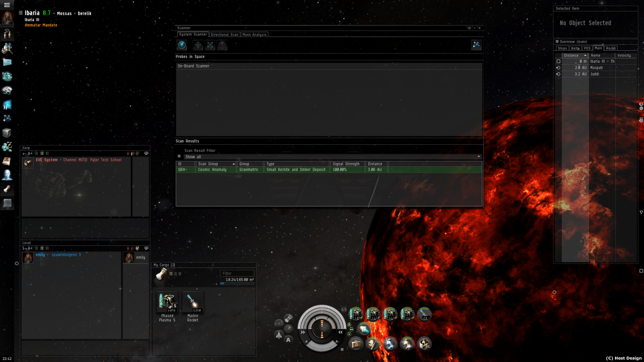Click the Derelik region link
Image resolution: width=644 pixels, height=362 pixels.
85,14
